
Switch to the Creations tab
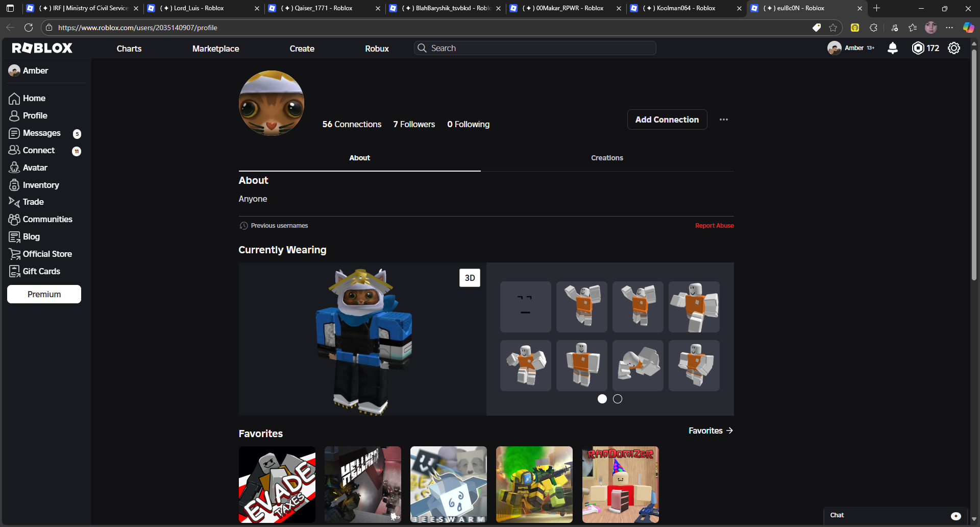[x=607, y=158]
